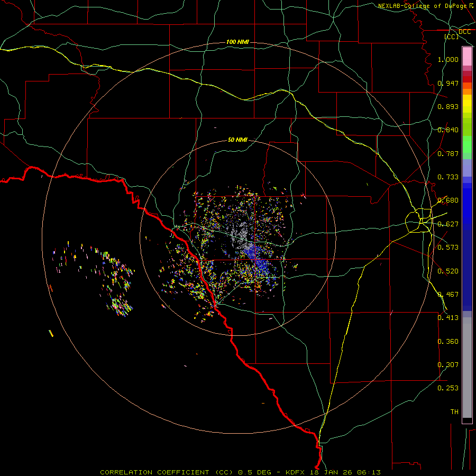
Task: Pick the bright green color bar segment
Action: (x=467, y=144)
